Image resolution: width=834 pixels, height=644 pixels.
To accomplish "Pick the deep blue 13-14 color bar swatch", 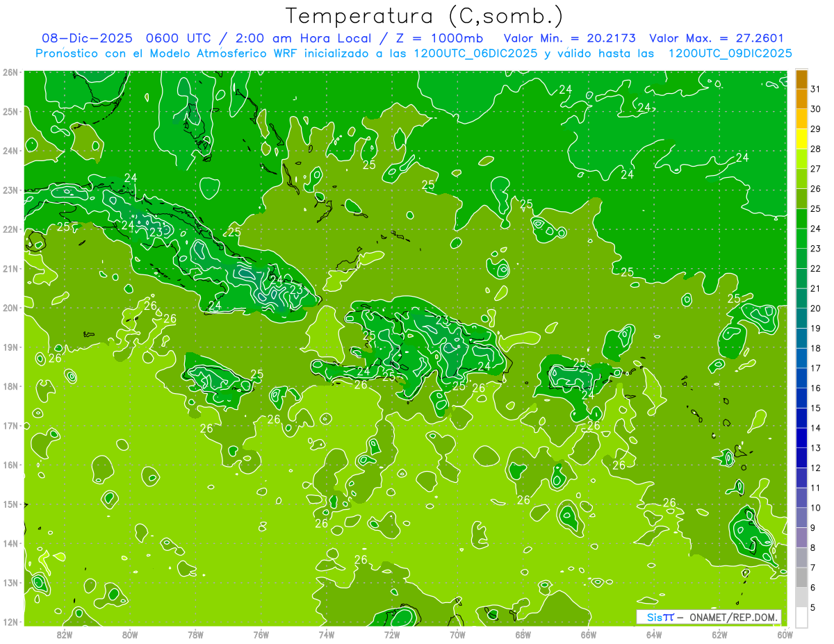I will click(x=801, y=438).
